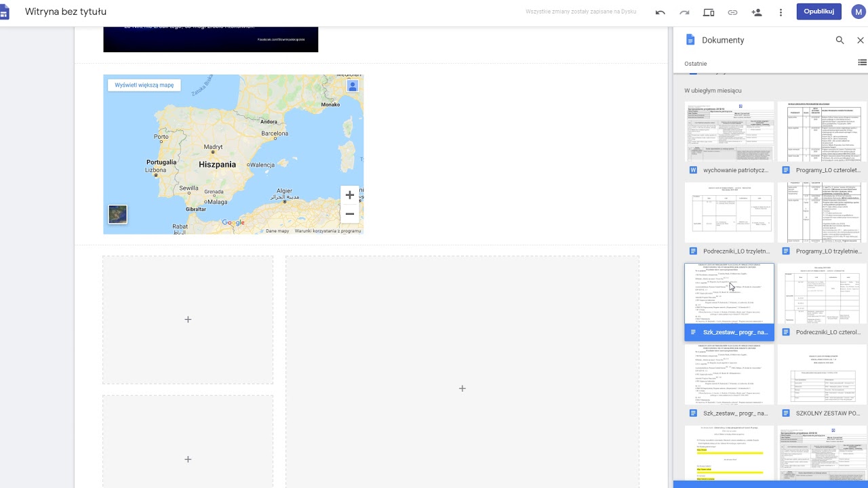Click the Dokumenty panel title

coord(723,40)
